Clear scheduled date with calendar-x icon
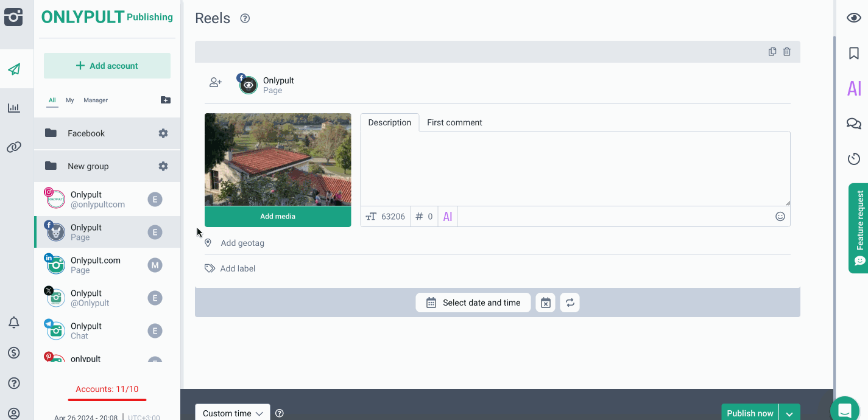The height and width of the screenshot is (420, 868). (546, 303)
